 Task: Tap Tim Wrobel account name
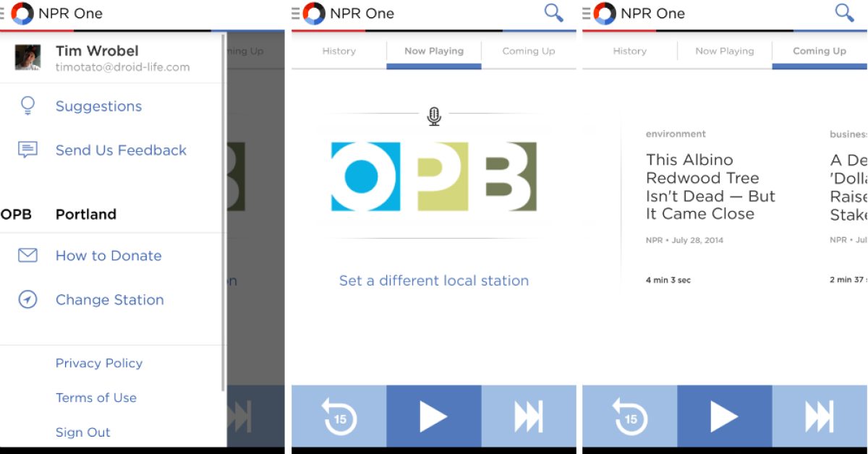click(97, 51)
